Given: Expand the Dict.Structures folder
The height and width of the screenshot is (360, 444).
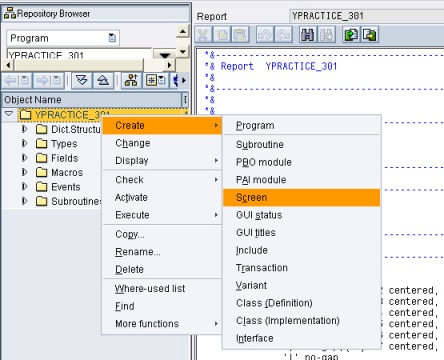Looking at the screenshot, I should pos(24,129).
